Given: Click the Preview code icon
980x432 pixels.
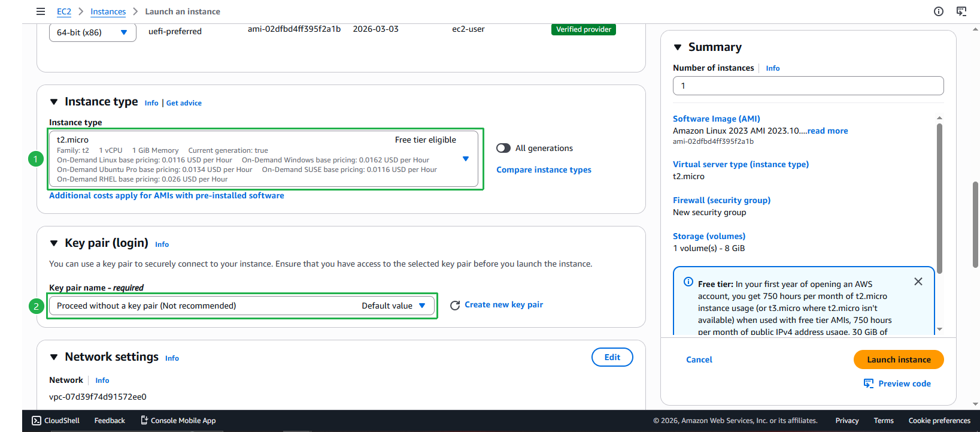Looking at the screenshot, I should pyautogui.click(x=869, y=383).
